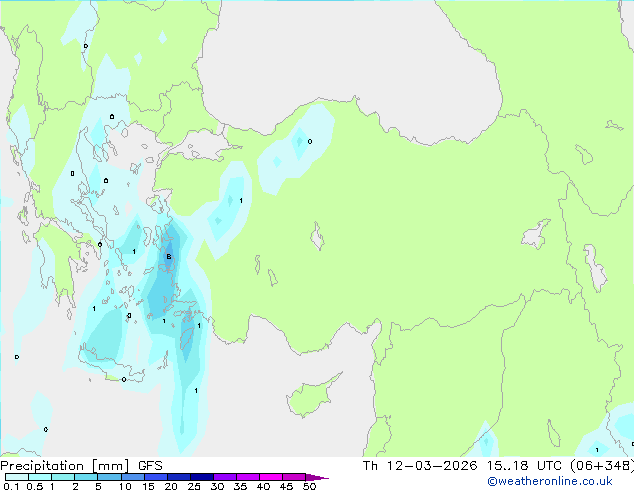Pick the 35–40 mm violet legend swatch
Screen dimensions: 634x490
click(x=248, y=477)
